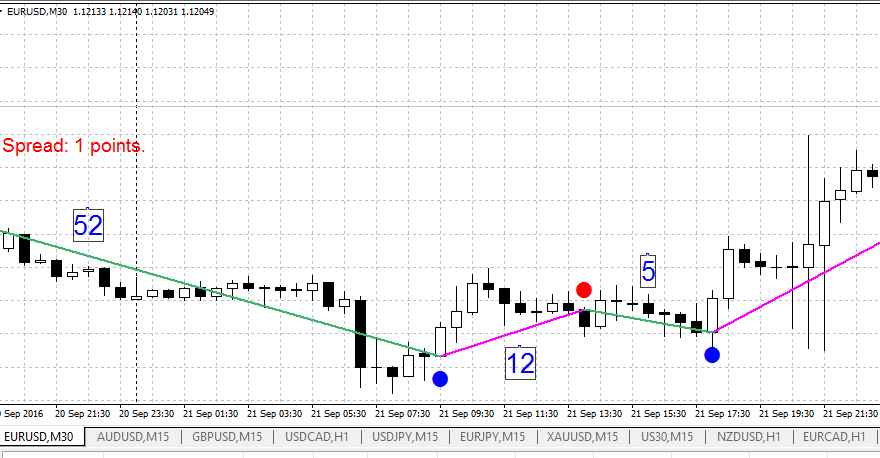Switch to the NZDUSD,H1 chart tab
Viewport: 880px width, 458px height.
pyautogui.click(x=746, y=437)
